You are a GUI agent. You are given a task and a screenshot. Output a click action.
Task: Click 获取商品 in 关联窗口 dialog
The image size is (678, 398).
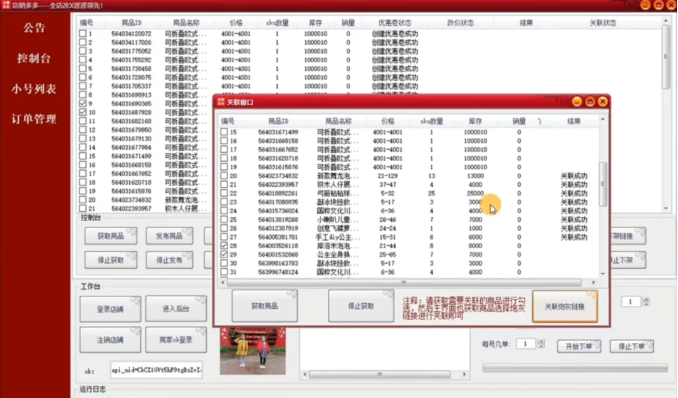(265, 306)
